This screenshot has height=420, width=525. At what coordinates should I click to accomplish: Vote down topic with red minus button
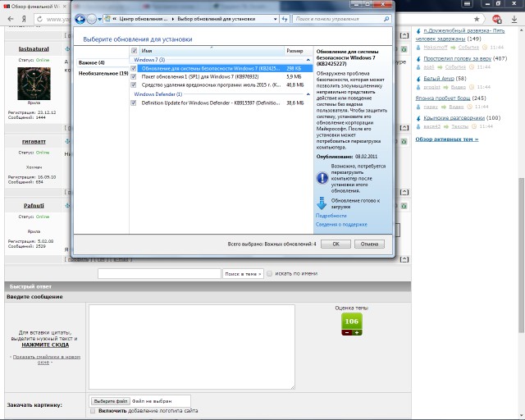(346, 332)
